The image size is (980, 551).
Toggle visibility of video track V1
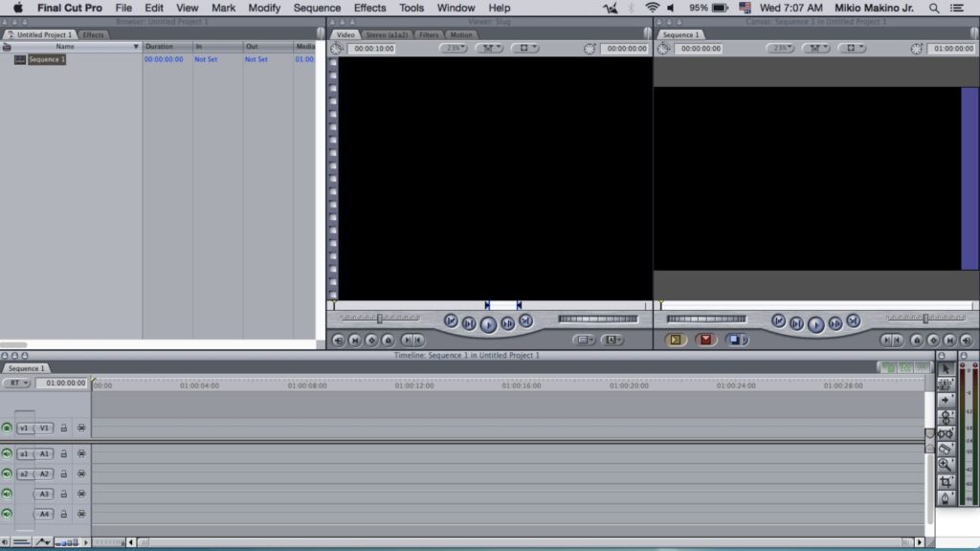coord(7,428)
